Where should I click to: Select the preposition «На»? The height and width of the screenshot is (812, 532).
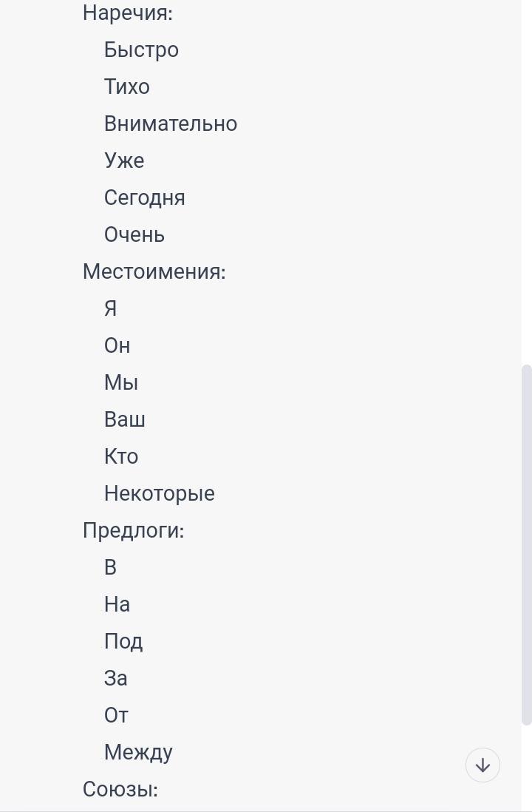117,605
